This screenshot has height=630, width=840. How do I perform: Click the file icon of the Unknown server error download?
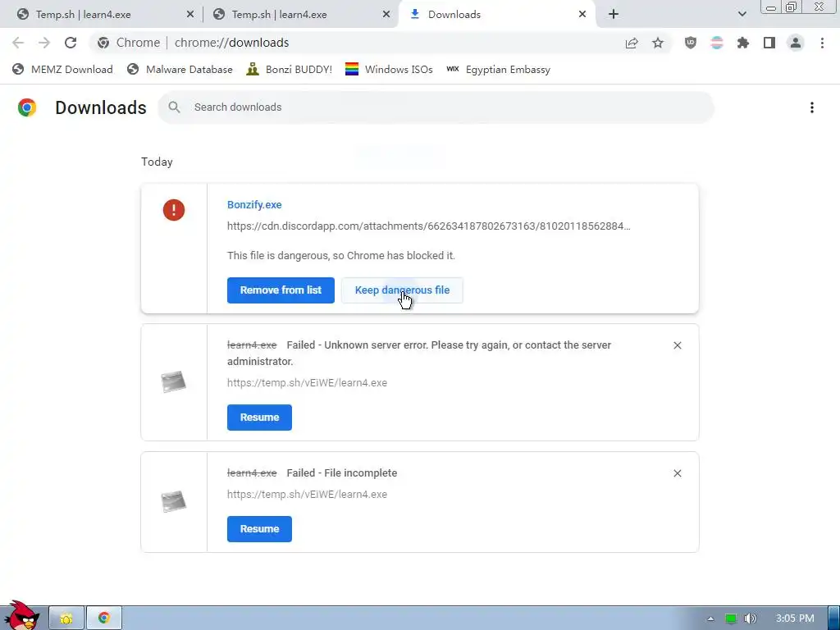tap(174, 382)
